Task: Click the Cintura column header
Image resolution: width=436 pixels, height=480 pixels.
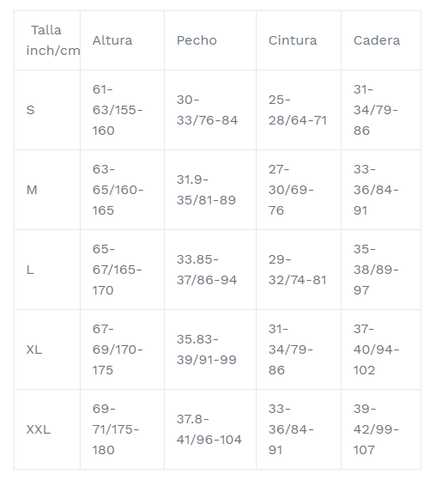Action: pyautogui.click(x=299, y=40)
